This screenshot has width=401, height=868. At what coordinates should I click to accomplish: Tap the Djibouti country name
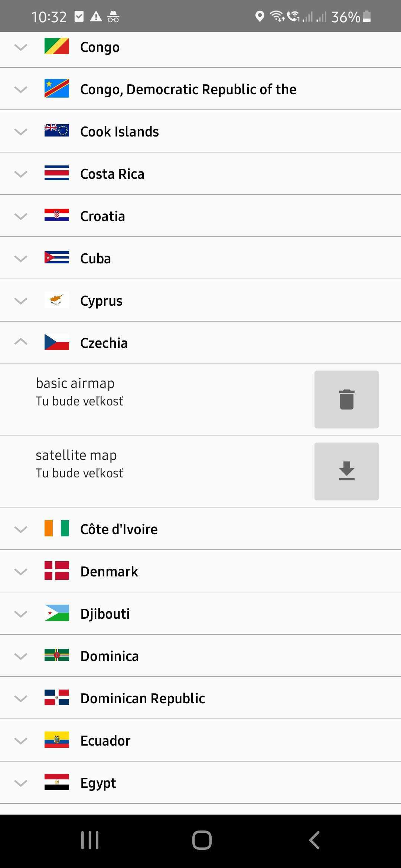click(105, 614)
